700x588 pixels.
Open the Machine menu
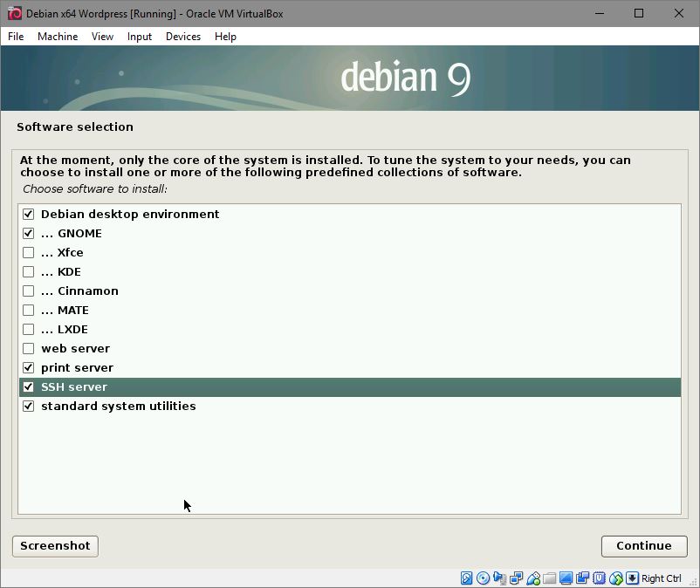tap(58, 37)
